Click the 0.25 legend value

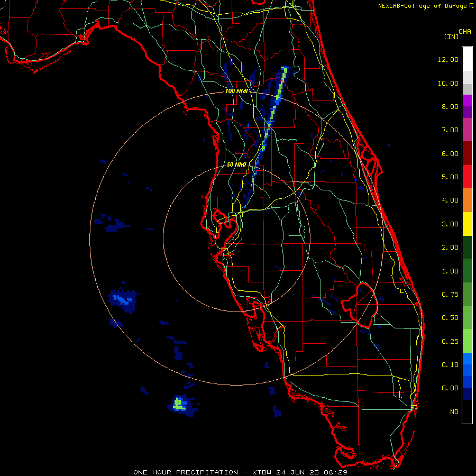tap(450, 342)
